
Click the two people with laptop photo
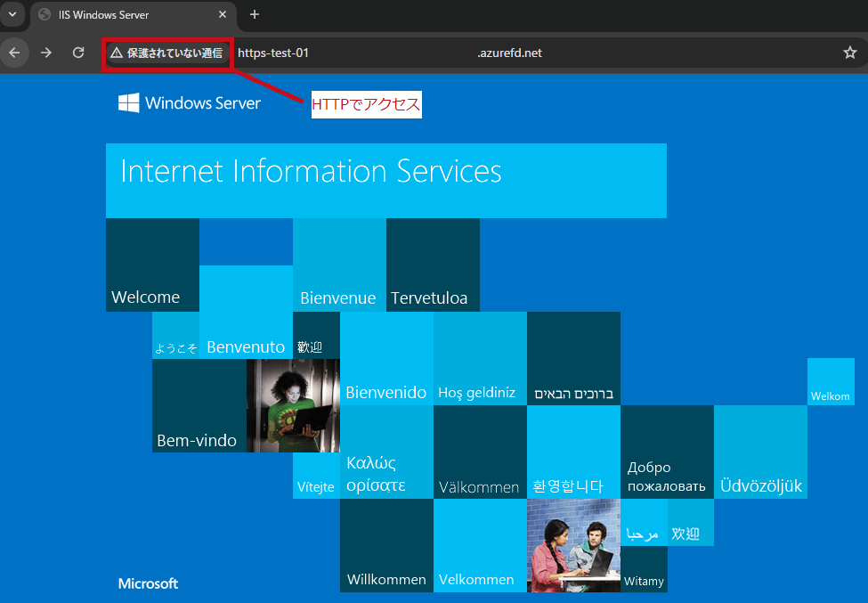(x=573, y=545)
